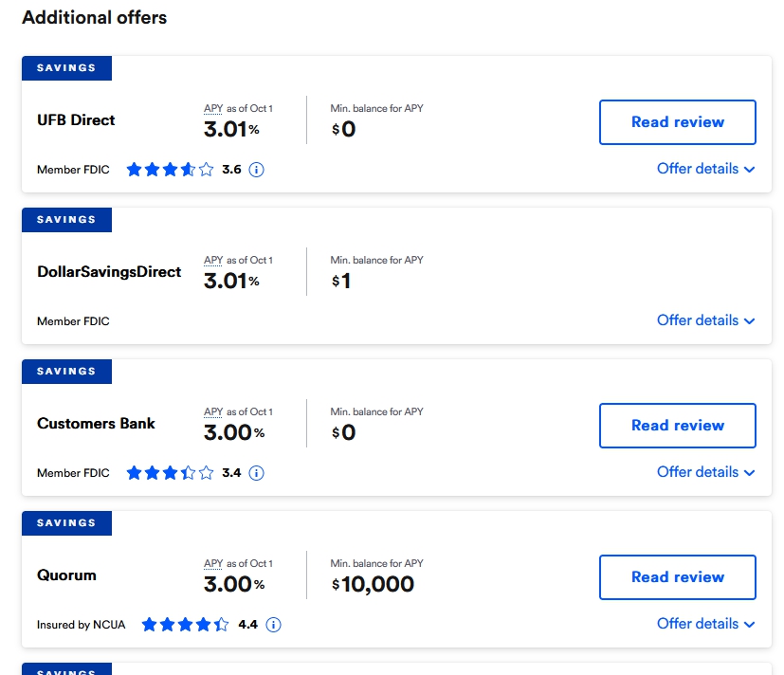Click Member FDIC under DollarSavingsDirect

pyautogui.click(x=73, y=321)
